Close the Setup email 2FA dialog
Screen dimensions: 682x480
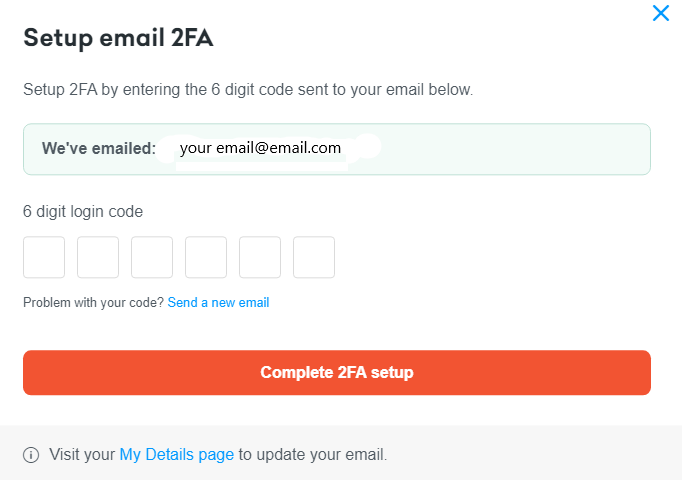[x=660, y=13]
